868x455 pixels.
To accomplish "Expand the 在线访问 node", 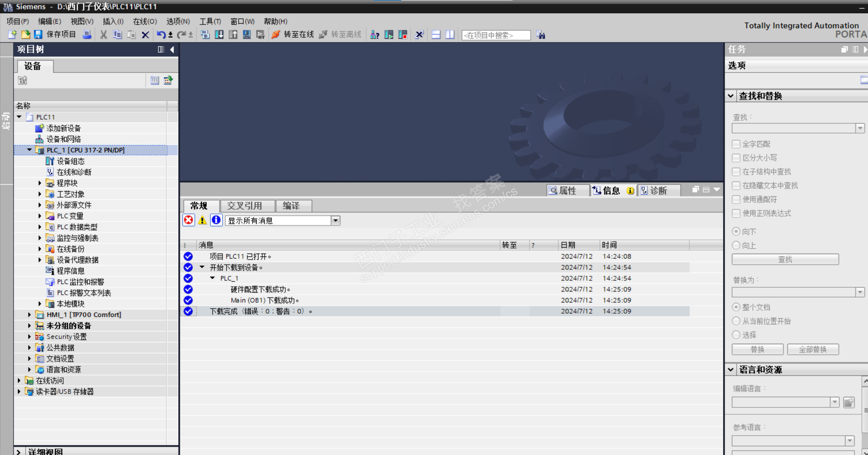I will tap(19, 381).
